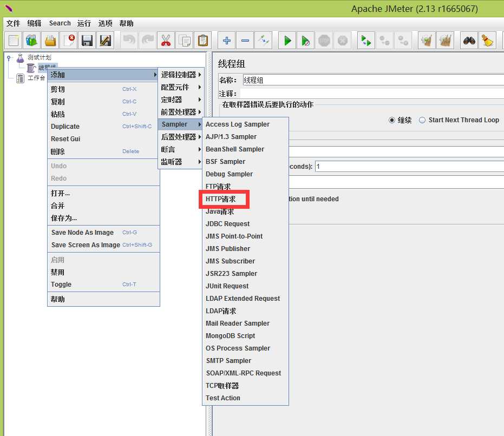Click the 名称 input field
Viewport: 504px width, 436px height.
pyautogui.click(x=373, y=80)
